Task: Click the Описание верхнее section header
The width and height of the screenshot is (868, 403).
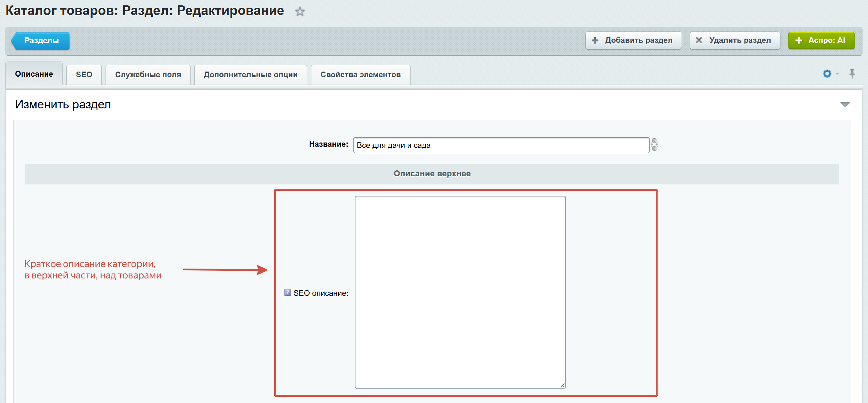Action: pos(432,174)
